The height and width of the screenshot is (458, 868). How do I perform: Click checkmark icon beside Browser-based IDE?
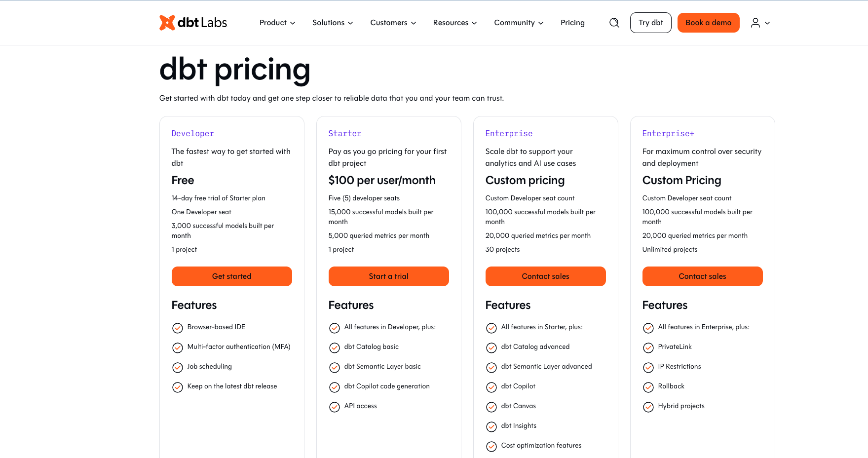[178, 328]
